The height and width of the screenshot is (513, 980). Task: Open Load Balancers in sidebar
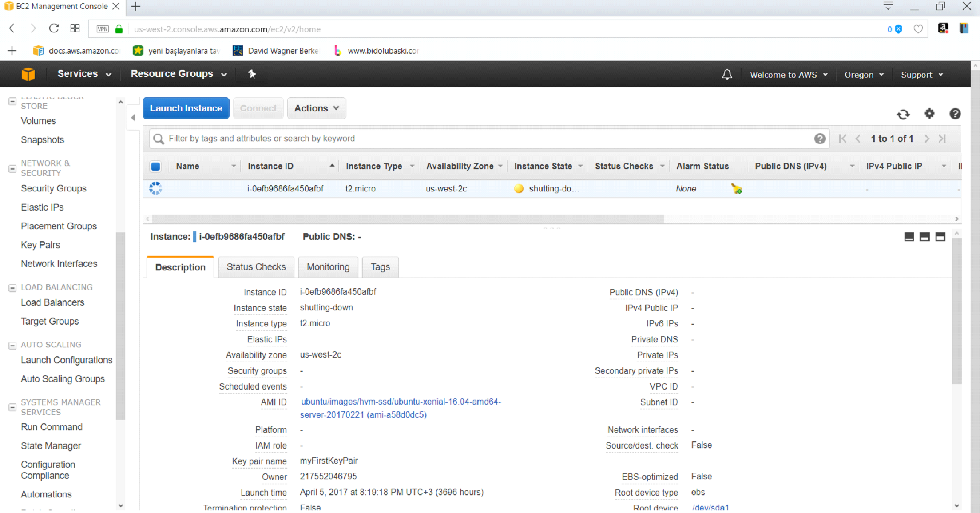point(52,302)
